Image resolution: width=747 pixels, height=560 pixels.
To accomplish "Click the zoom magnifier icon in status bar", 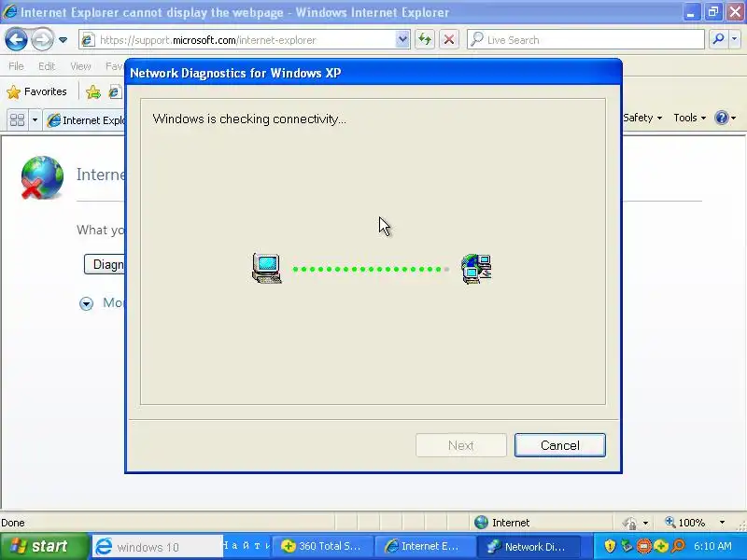I will pyautogui.click(x=670, y=523).
